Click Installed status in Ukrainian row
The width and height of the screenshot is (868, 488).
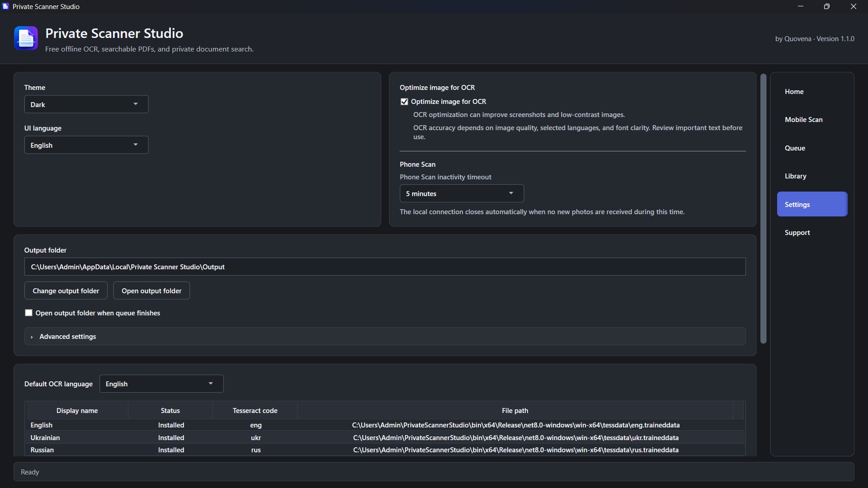[171, 437]
